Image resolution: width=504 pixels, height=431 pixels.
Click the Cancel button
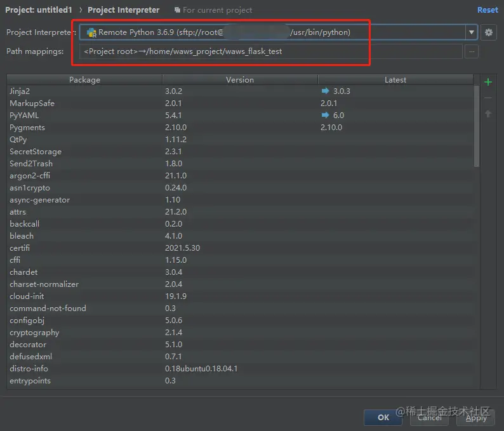(429, 417)
